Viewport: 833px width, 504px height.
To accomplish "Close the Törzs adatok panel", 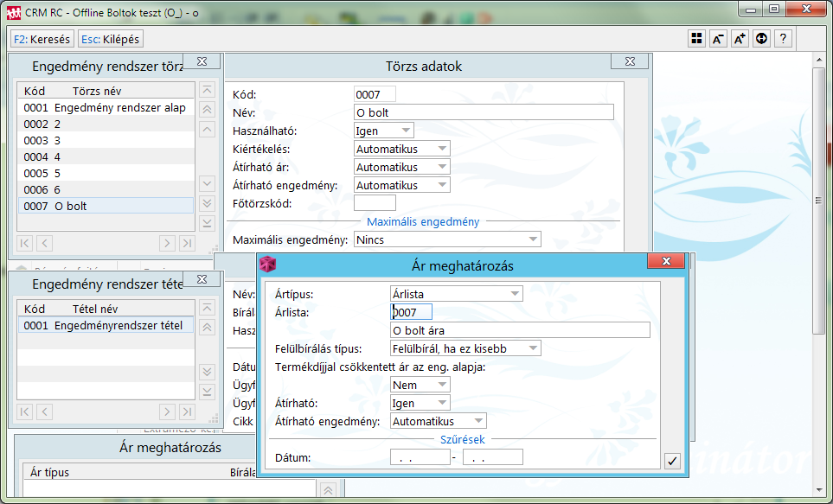I will [x=630, y=61].
